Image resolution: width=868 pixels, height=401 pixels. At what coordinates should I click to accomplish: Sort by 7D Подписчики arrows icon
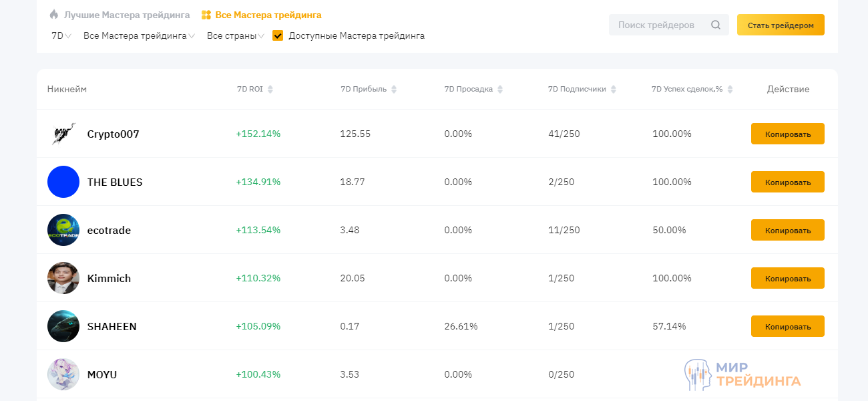614,90
